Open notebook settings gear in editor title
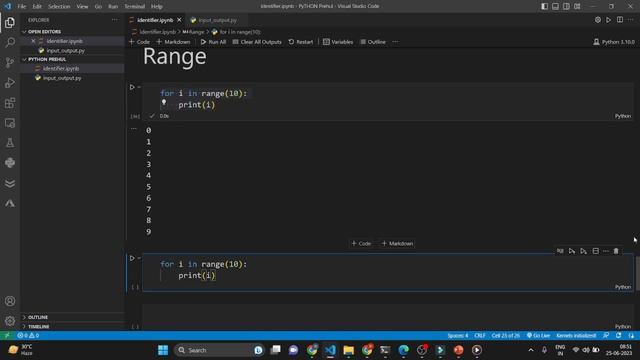Image resolution: width=640 pixels, height=360 pixels. click(x=598, y=20)
